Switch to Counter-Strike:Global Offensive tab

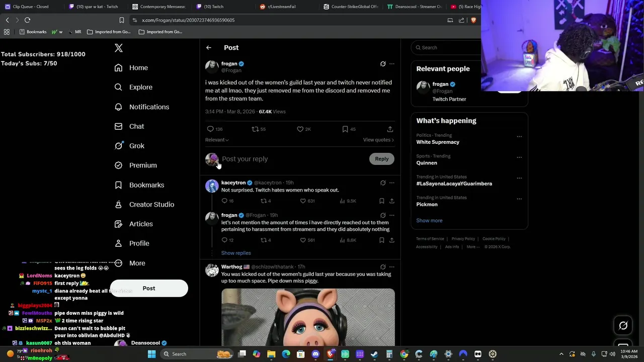tap(350, 7)
